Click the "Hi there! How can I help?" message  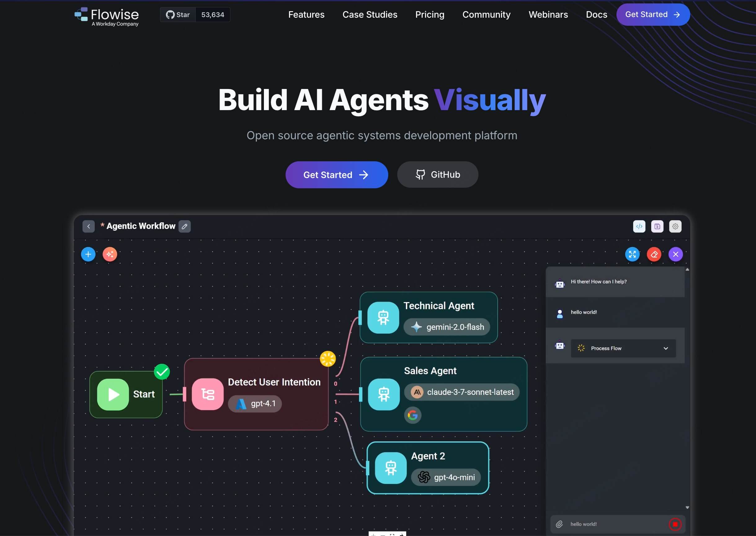tap(598, 282)
